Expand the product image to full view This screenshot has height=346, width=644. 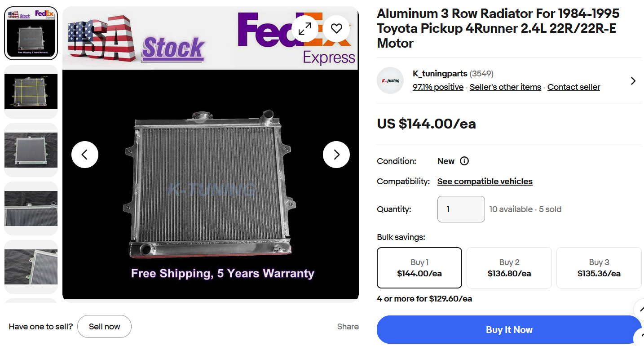coord(305,29)
